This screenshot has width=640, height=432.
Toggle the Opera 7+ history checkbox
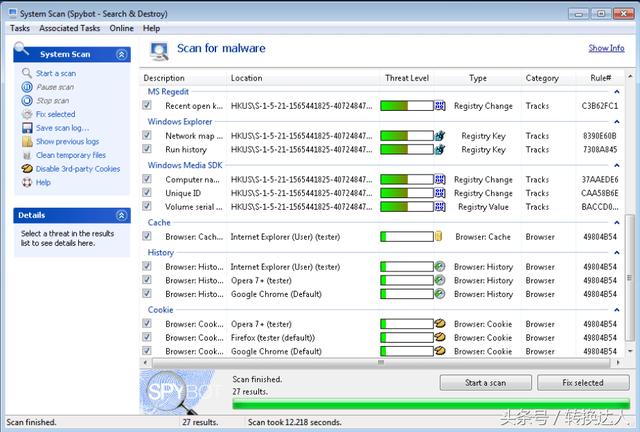147,280
